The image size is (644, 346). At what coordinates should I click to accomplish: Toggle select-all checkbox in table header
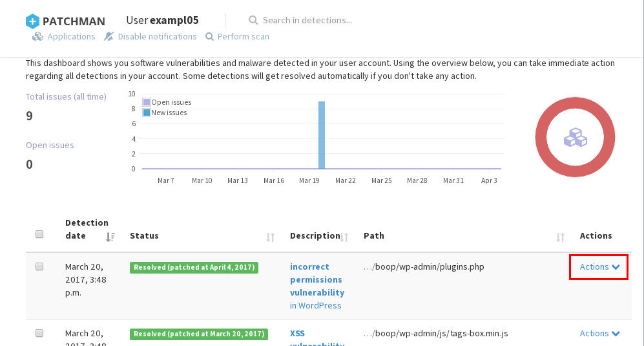(39, 234)
